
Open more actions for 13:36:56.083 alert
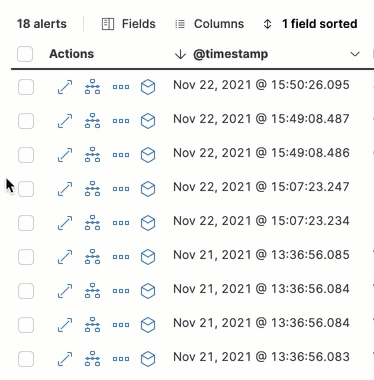click(x=121, y=359)
